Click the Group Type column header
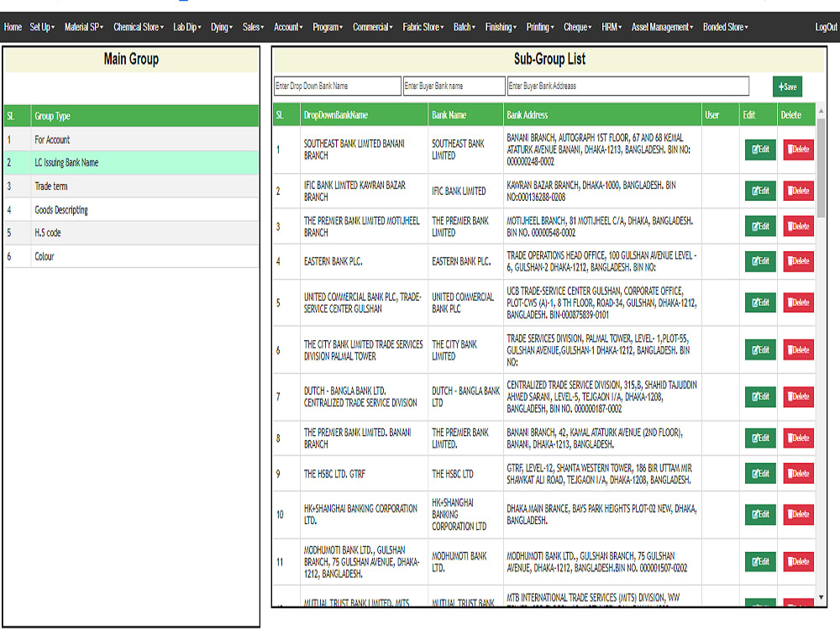Image resolution: width=840 pixels, height=630 pixels. pos(144,116)
